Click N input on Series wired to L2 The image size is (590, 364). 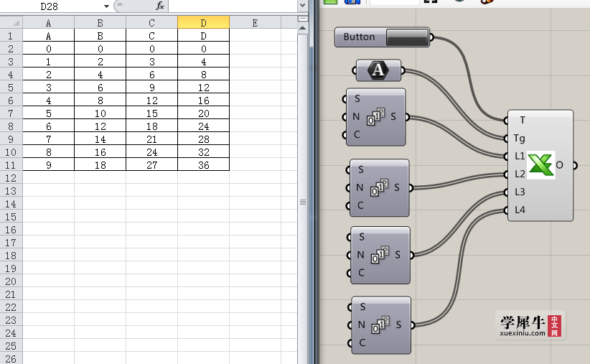coord(360,187)
